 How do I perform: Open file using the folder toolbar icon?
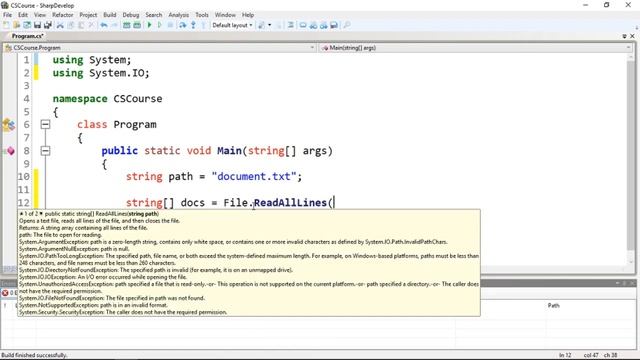[16, 25]
